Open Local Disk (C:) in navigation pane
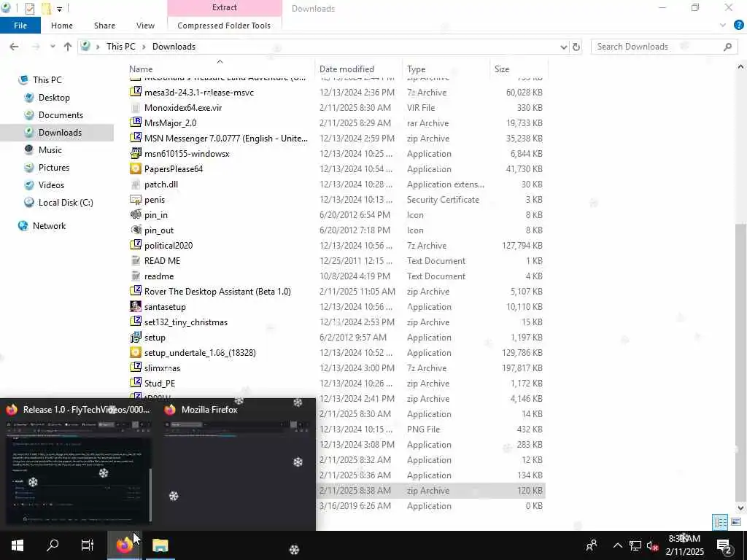The image size is (747, 560). 65,203
